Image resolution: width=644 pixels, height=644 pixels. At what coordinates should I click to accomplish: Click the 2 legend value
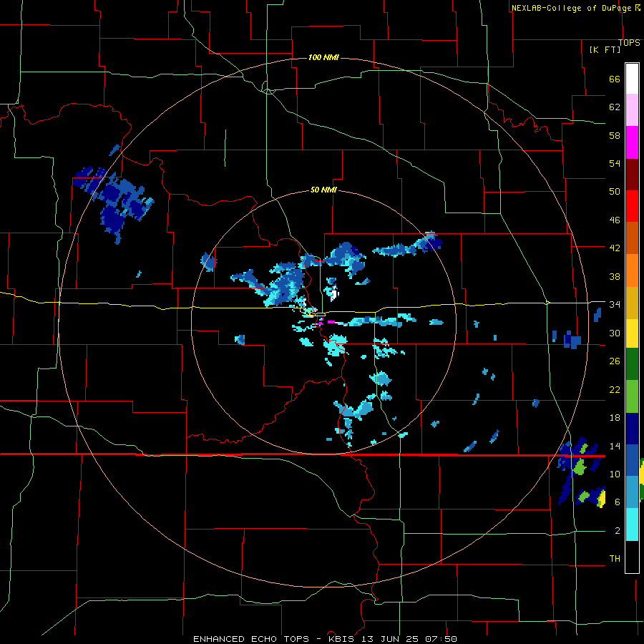point(618,531)
